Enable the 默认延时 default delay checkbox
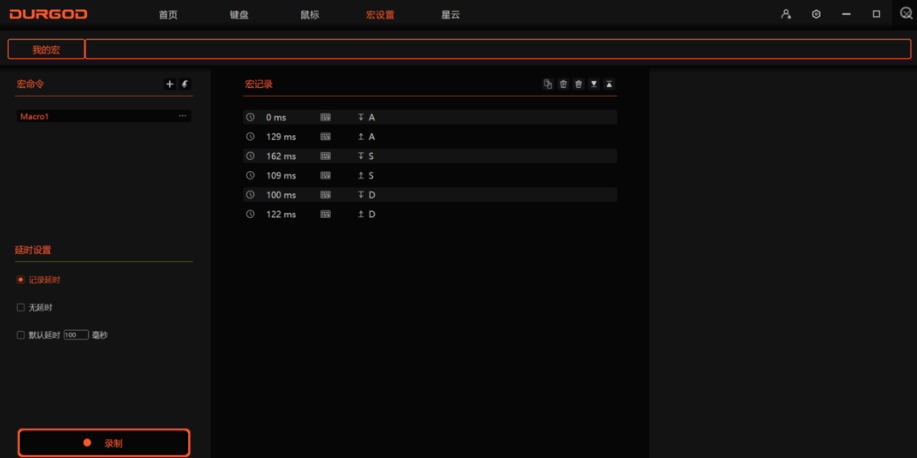This screenshot has width=917, height=458. pos(20,335)
